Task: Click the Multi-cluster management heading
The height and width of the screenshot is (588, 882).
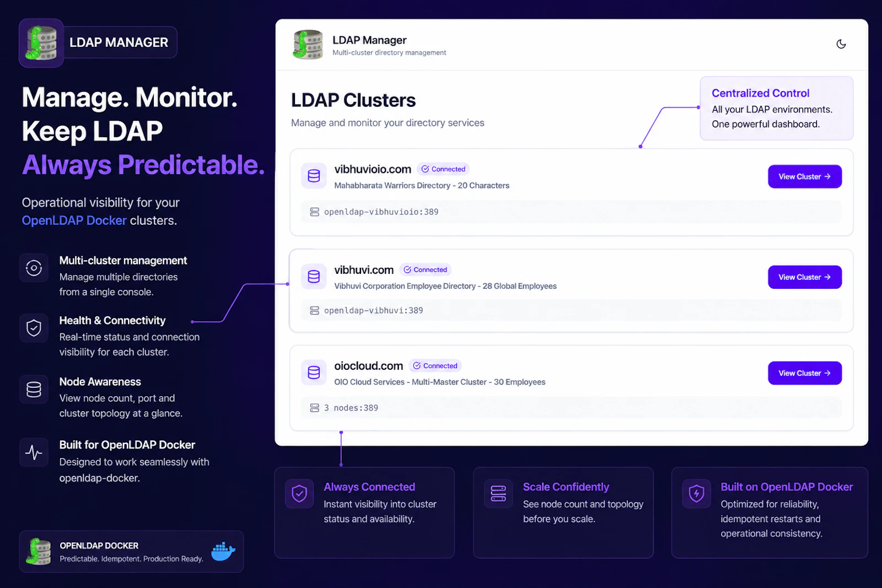Action: tap(123, 261)
